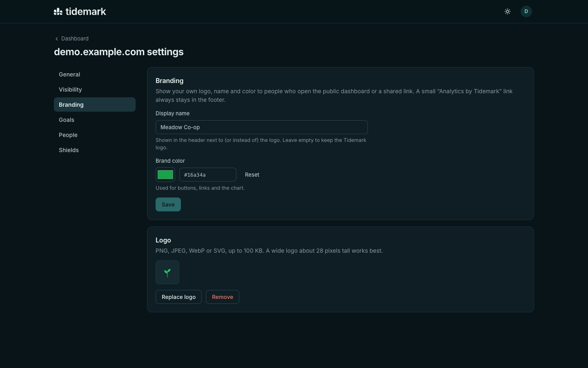Image resolution: width=588 pixels, height=368 pixels.
Task: Save the branding settings
Action: point(168,204)
